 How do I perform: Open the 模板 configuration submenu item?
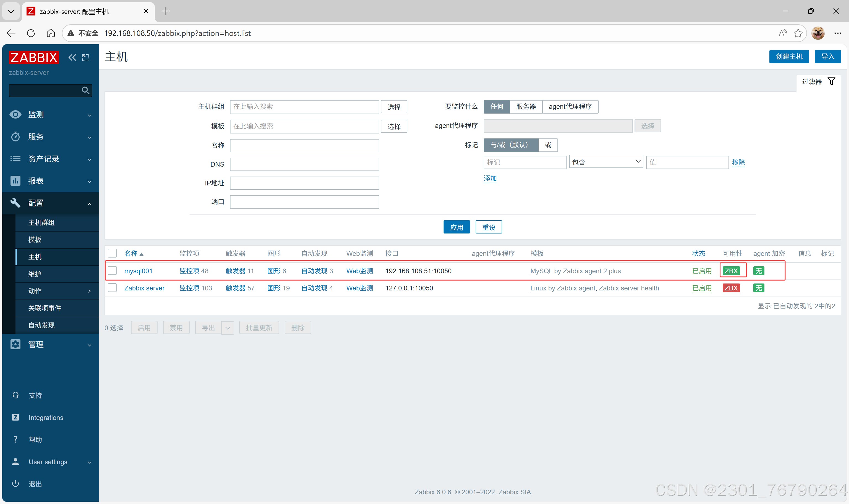pyautogui.click(x=35, y=240)
